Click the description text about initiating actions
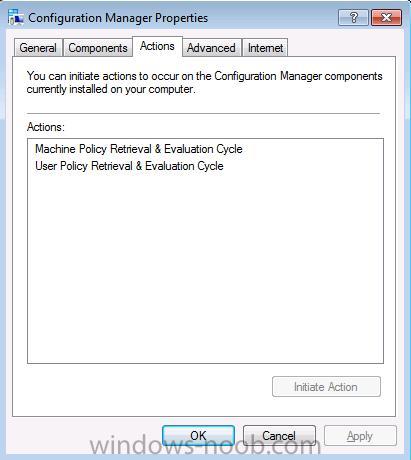 [204, 83]
